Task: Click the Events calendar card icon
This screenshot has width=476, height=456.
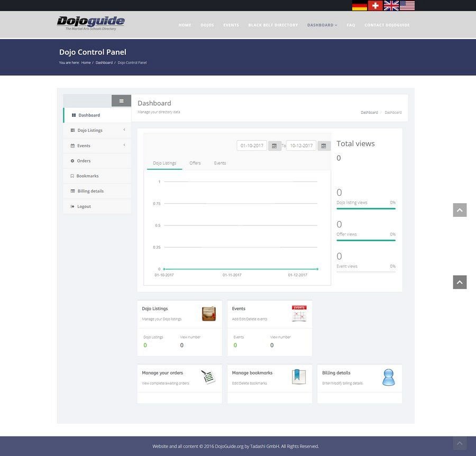Action: point(299,314)
